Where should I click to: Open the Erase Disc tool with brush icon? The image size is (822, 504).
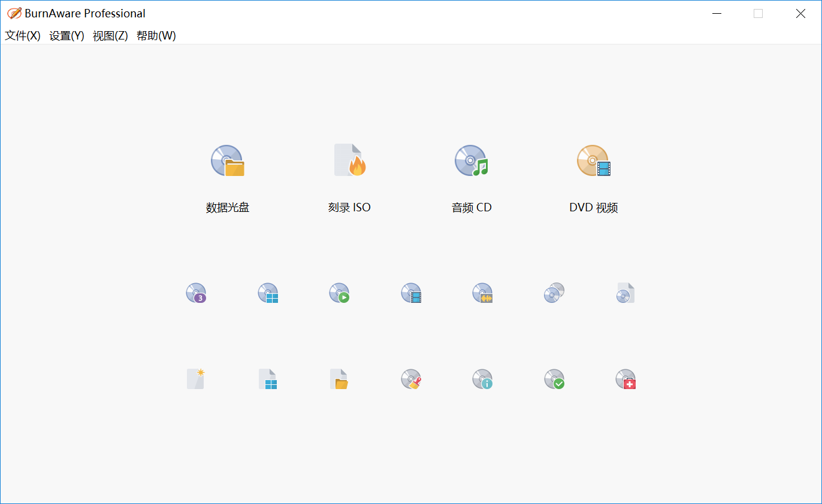coord(411,379)
